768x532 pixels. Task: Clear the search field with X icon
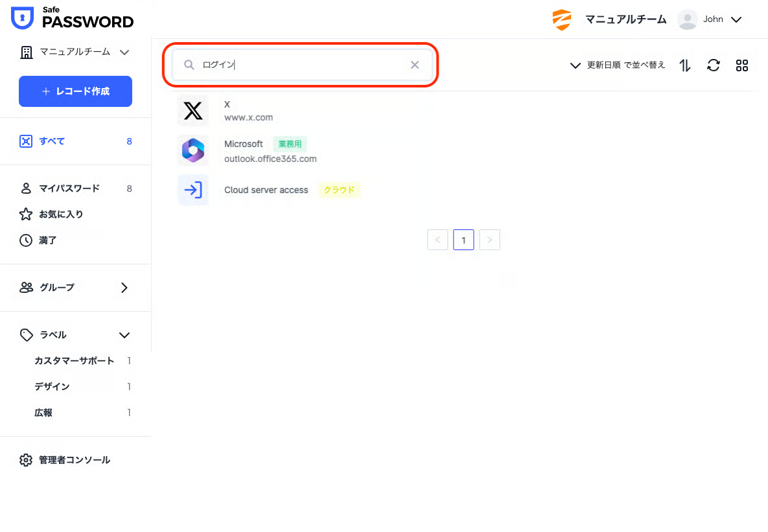pyautogui.click(x=415, y=65)
